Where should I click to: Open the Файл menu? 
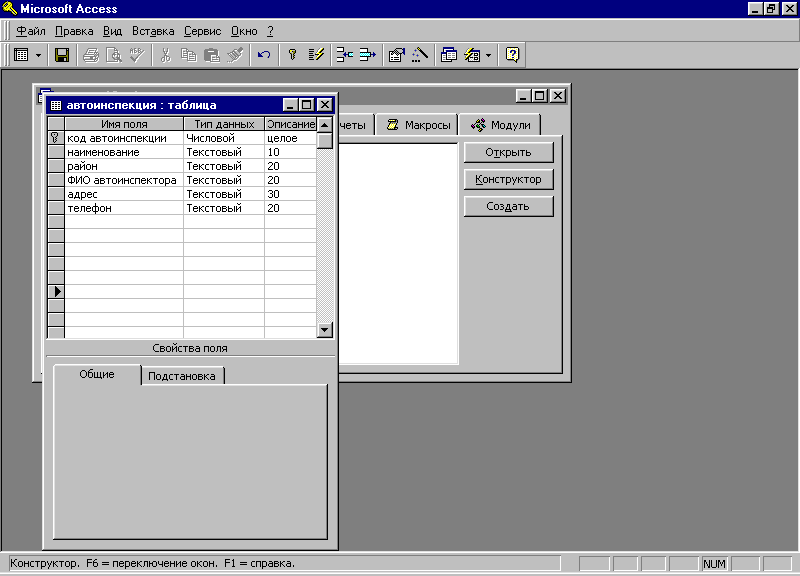(31, 31)
